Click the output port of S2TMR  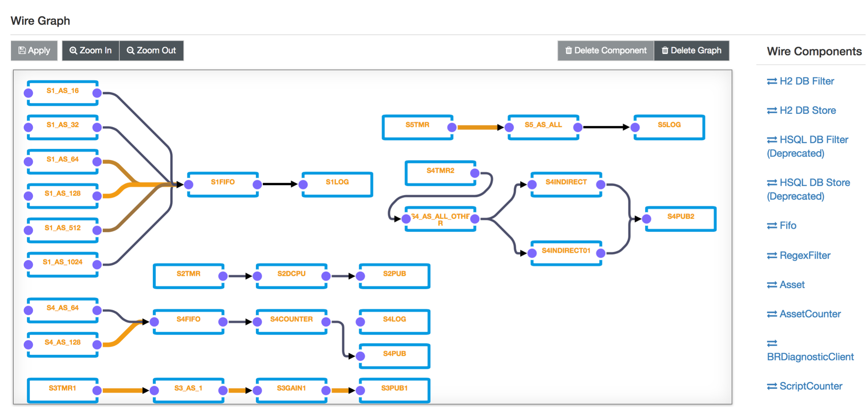click(x=223, y=276)
